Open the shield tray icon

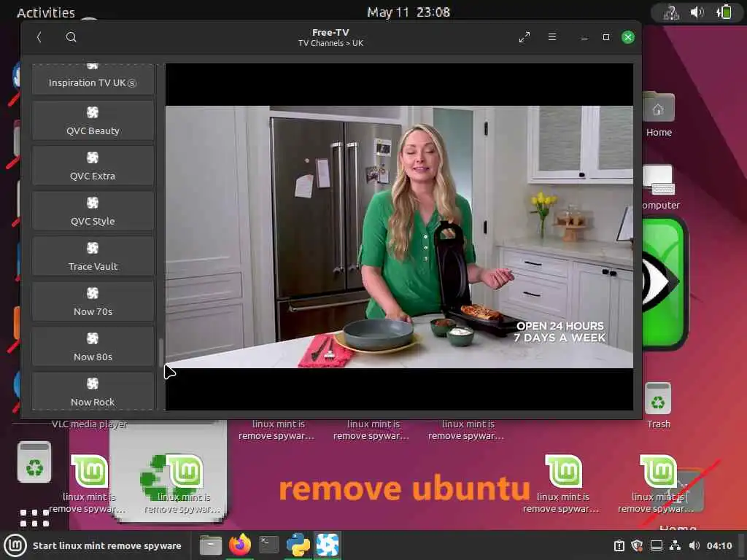tap(637, 545)
